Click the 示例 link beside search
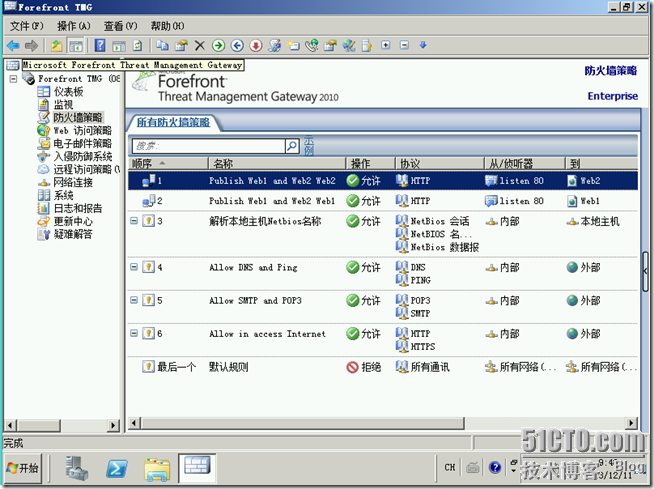This screenshot has height=489, width=654. (x=308, y=145)
